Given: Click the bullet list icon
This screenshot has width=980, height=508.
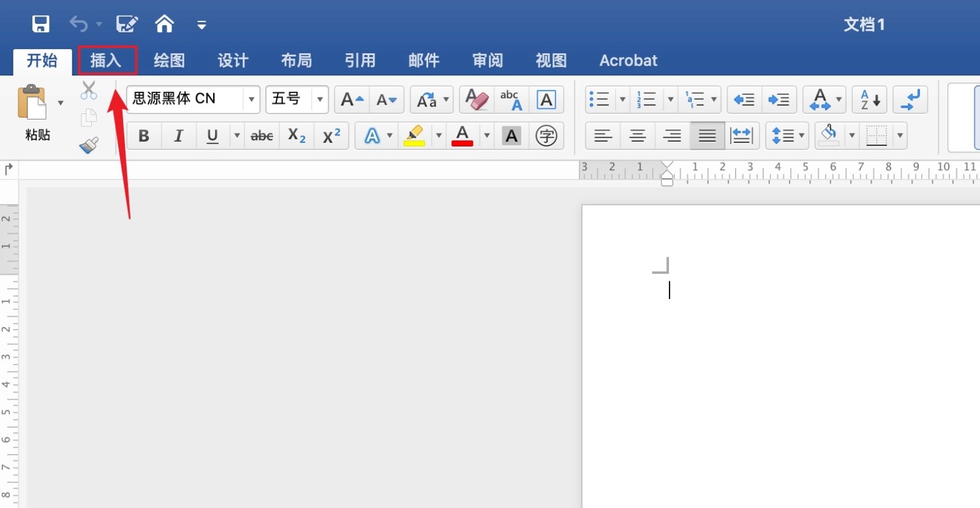Looking at the screenshot, I should click(x=599, y=99).
